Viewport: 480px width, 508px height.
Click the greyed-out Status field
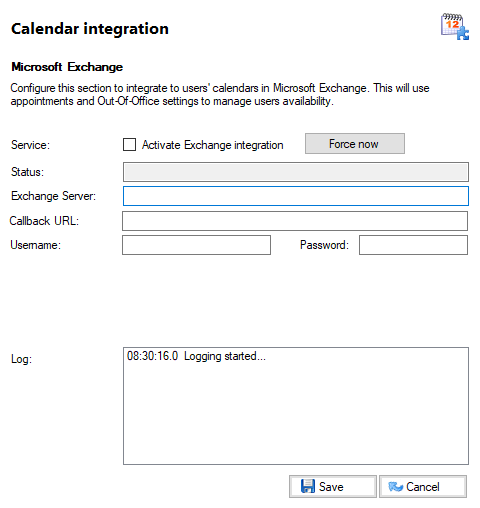(296, 172)
